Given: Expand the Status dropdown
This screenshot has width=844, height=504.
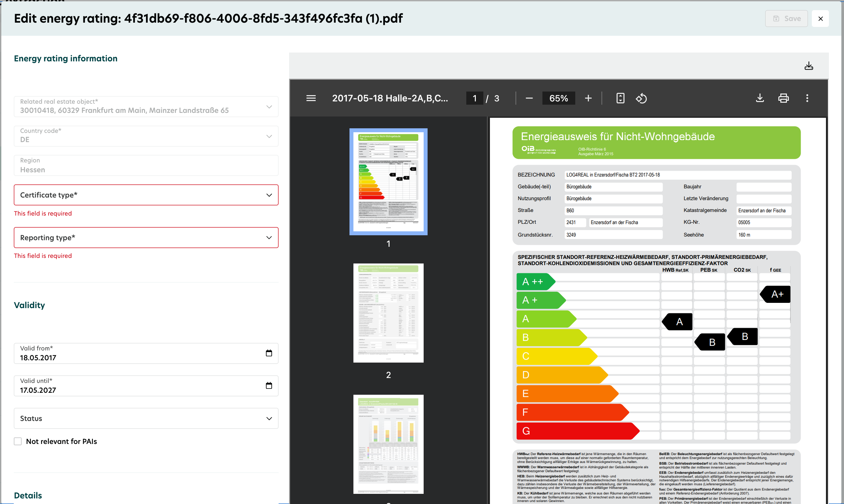Looking at the screenshot, I should (146, 418).
